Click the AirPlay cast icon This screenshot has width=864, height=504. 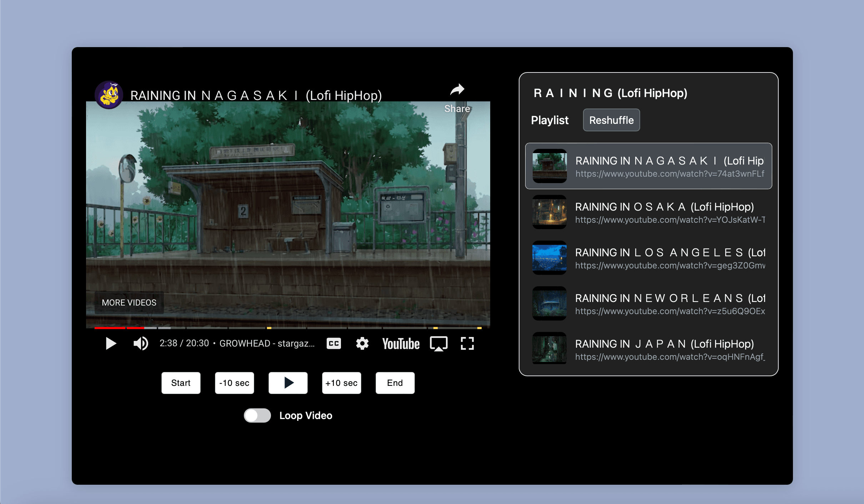tap(438, 344)
